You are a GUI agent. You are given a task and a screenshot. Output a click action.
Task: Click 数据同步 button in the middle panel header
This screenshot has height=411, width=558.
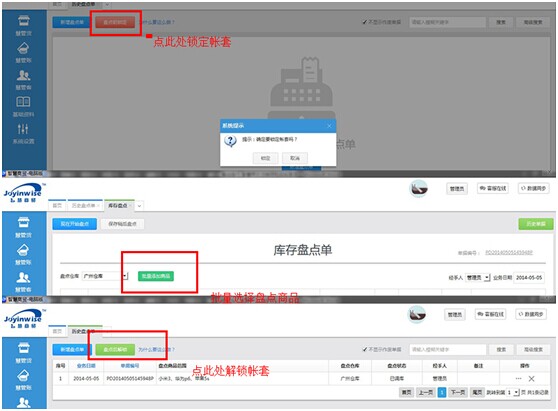533,188
